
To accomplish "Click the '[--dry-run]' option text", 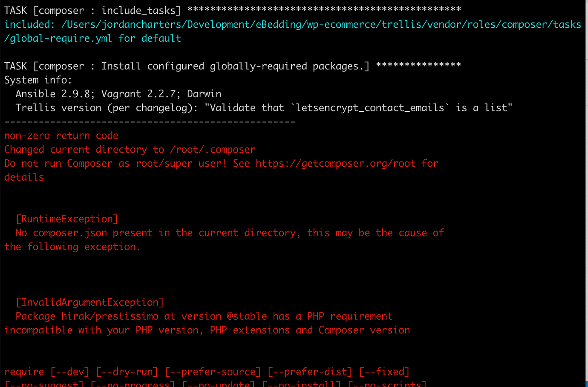I will point(127,372).
